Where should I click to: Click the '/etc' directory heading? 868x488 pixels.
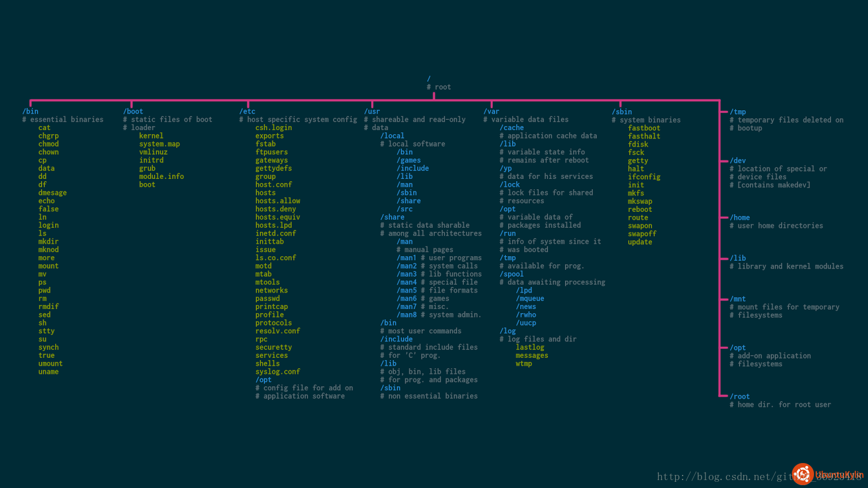point(247,111)
